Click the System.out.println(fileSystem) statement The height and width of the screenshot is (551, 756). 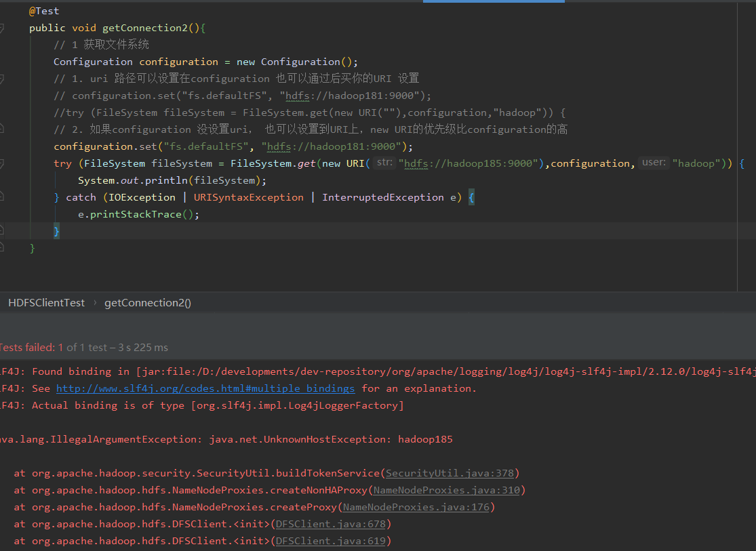[x=172, y=180]
